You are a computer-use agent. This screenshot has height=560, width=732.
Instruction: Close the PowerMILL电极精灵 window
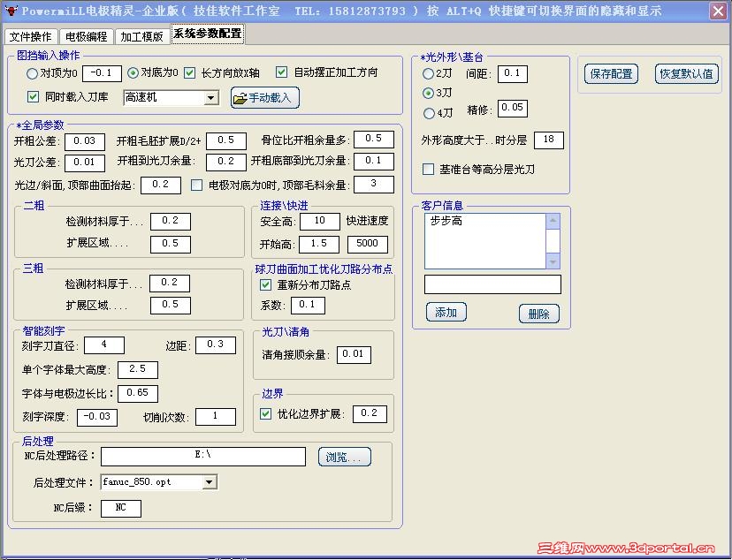(719, 11)
